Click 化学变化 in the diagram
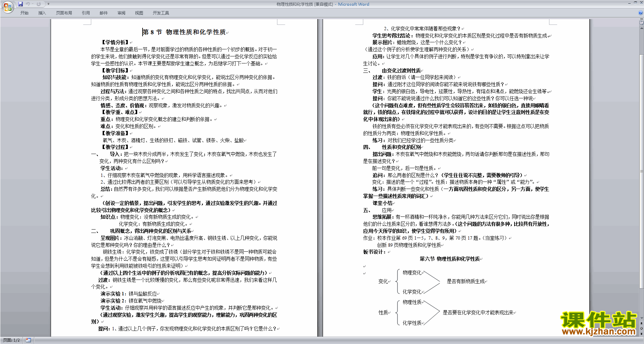 coord(412,292)
